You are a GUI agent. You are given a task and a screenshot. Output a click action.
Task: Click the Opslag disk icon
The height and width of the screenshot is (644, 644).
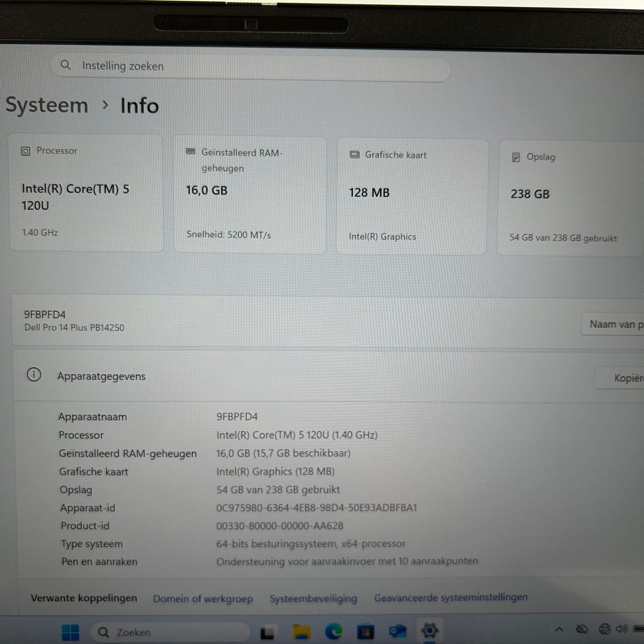point(516,157)
